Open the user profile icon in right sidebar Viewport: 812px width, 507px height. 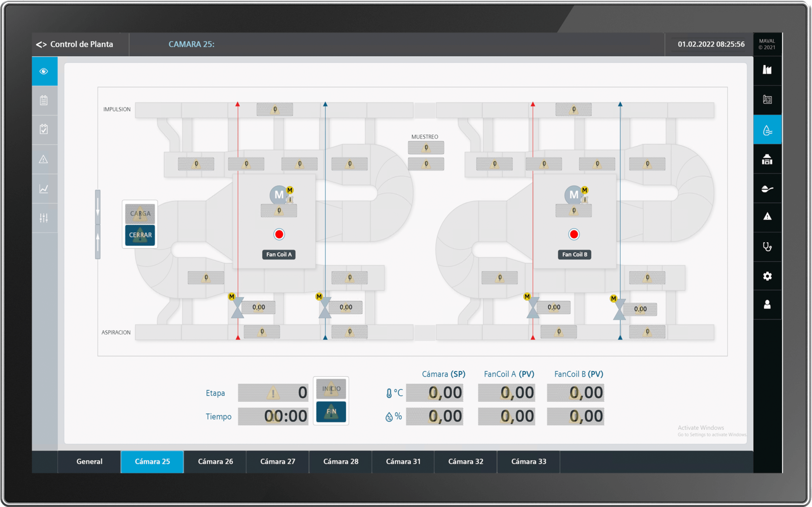point(767,305)
